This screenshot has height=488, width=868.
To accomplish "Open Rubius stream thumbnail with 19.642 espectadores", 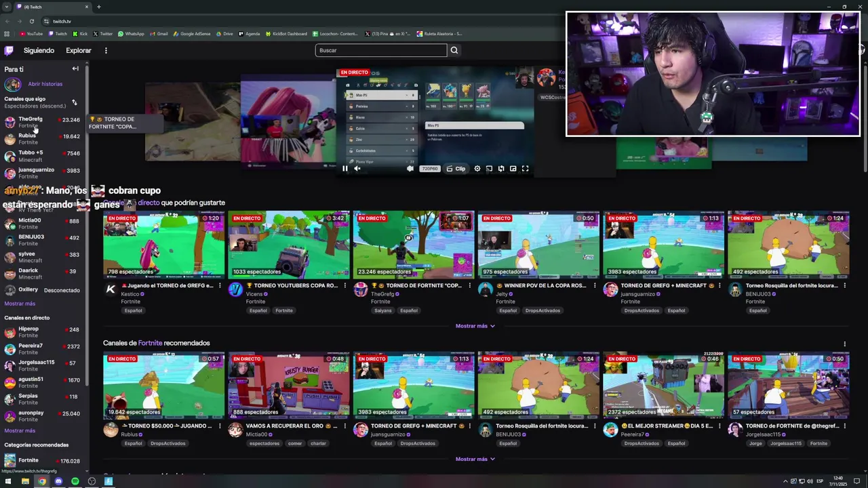I will click(163, 385).
